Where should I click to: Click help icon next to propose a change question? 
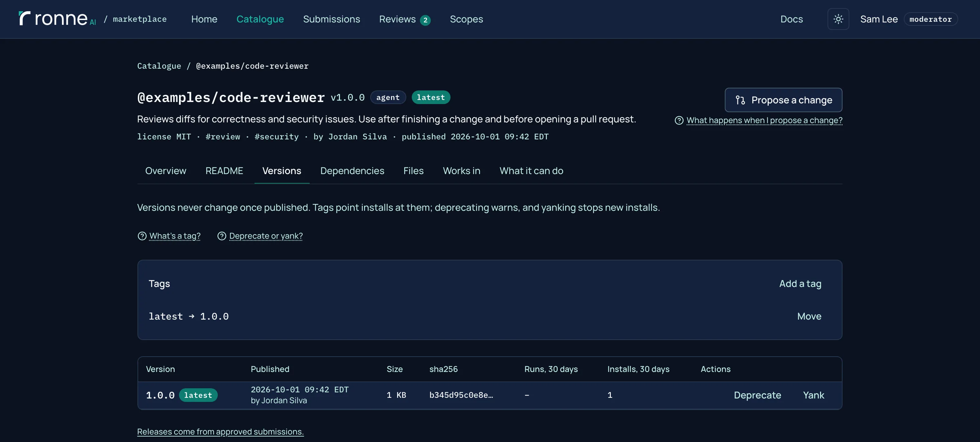pyautogui.click(x=679, y=120)
